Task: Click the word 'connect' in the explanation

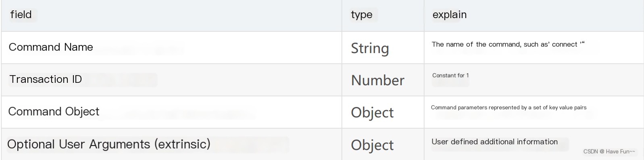Action: pyautogui.click(x=565, y=44)
